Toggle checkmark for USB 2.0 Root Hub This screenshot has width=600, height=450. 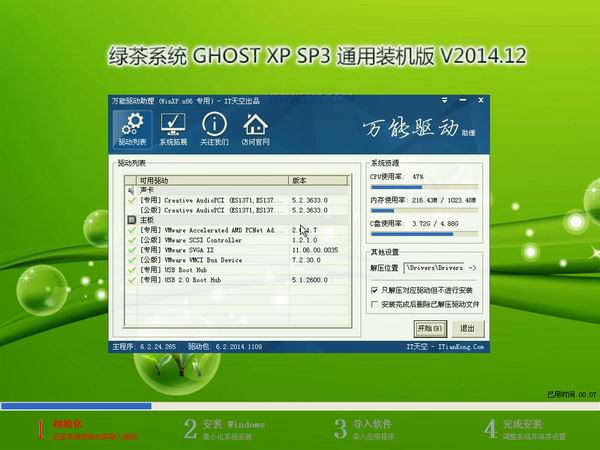click(131, 280)
